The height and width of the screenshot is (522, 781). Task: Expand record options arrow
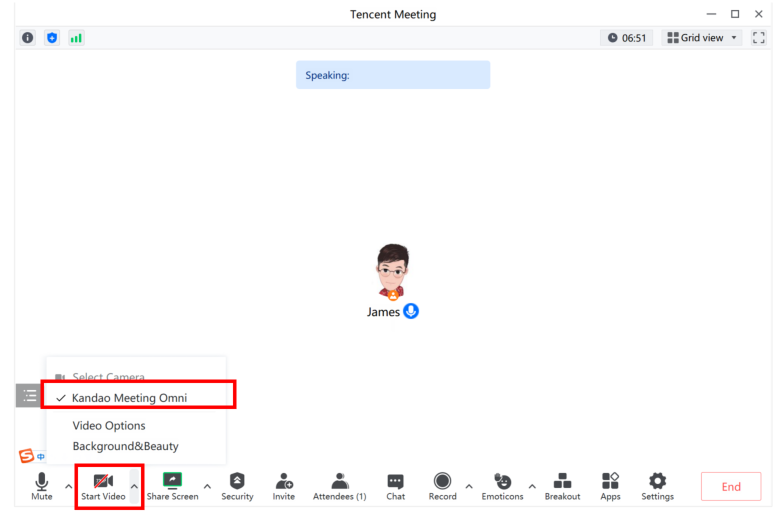coord(469,486)
